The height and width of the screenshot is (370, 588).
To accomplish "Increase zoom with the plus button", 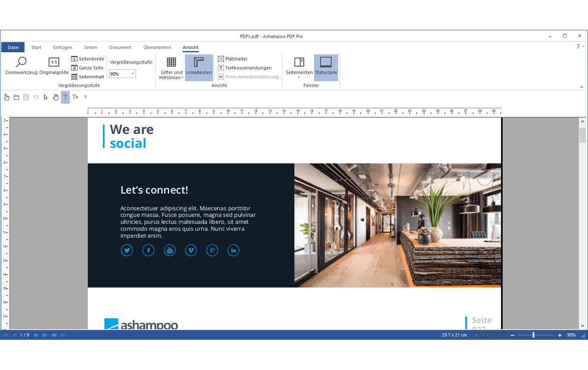I will tap(560, 335).
